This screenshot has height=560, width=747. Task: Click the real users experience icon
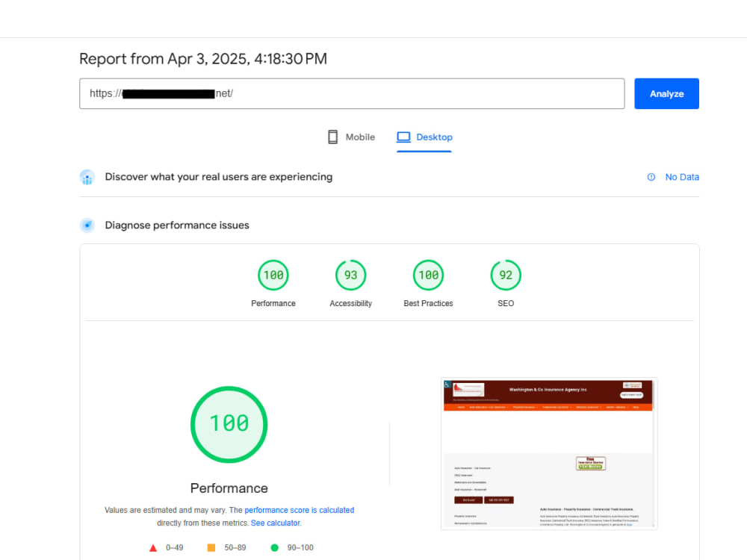[x=87, y=177]
